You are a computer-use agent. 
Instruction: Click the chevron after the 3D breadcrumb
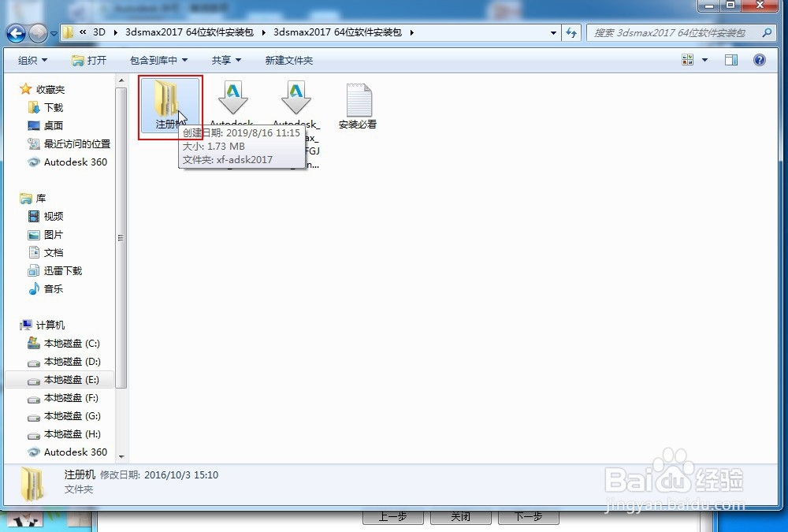tap(116, 32)
